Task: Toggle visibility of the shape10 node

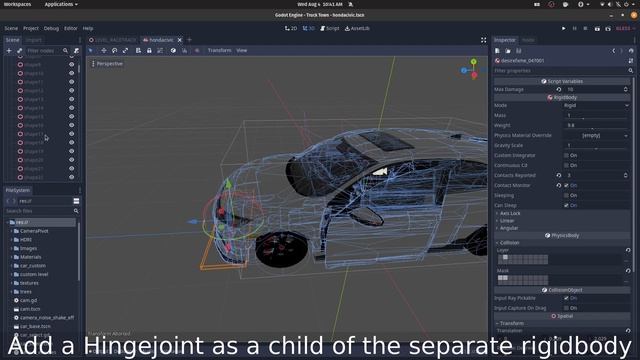Action: (71, 73)
